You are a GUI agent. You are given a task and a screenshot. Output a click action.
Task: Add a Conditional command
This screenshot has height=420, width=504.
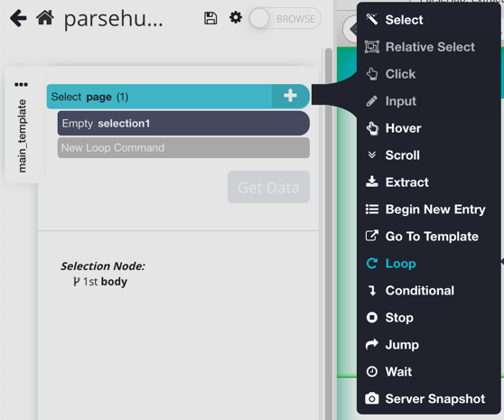(x=419, y=291)
